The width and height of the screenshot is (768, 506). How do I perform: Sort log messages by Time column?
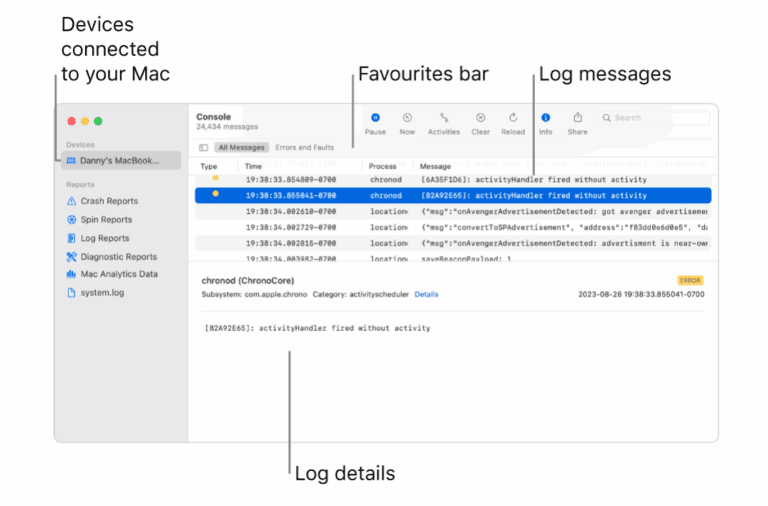[254, 166]
